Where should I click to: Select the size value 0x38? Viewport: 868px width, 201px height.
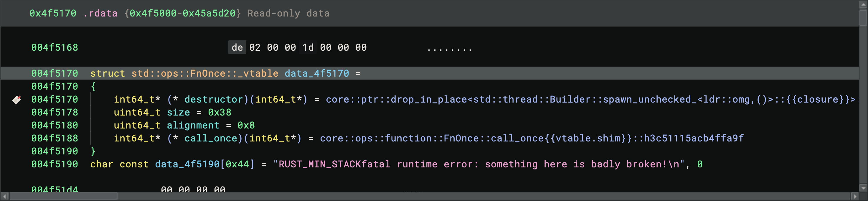(x=220, y=112)
